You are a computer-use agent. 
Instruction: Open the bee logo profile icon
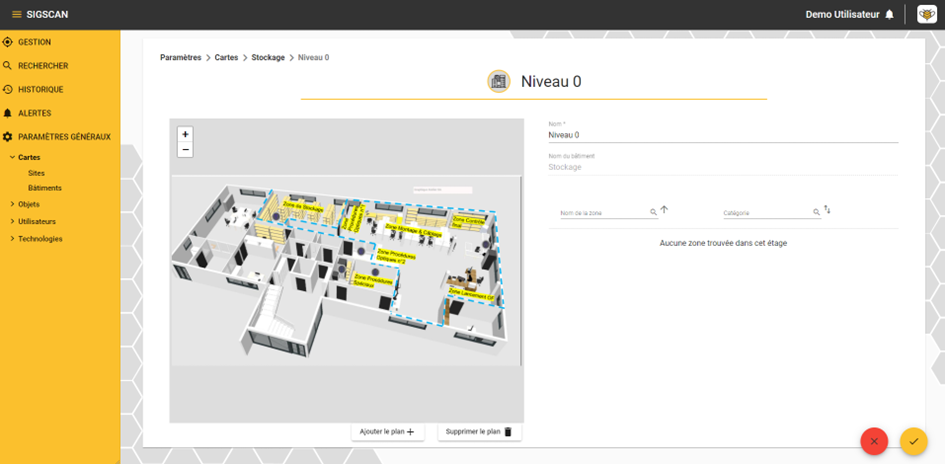tap(927, 14)
